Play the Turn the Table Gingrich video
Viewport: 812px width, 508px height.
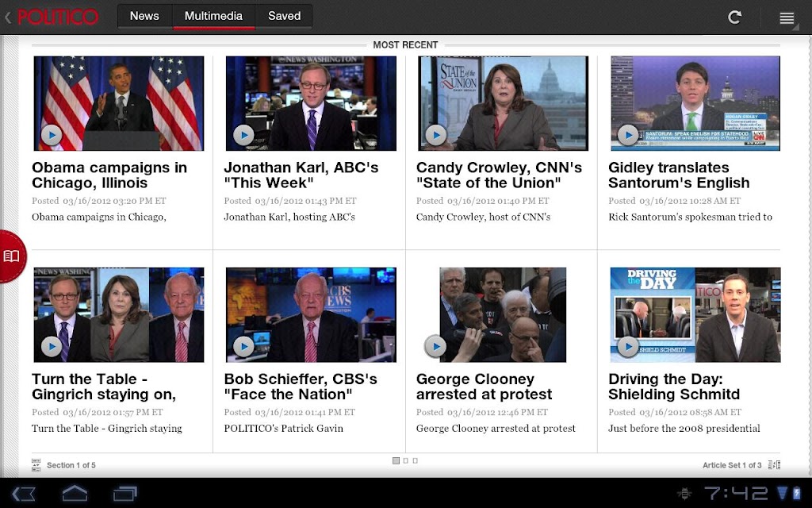coord(52,346)
